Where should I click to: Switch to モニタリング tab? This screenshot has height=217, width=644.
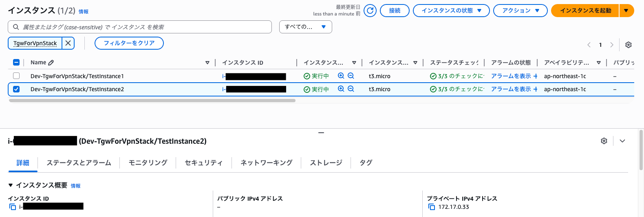point(148,163)
